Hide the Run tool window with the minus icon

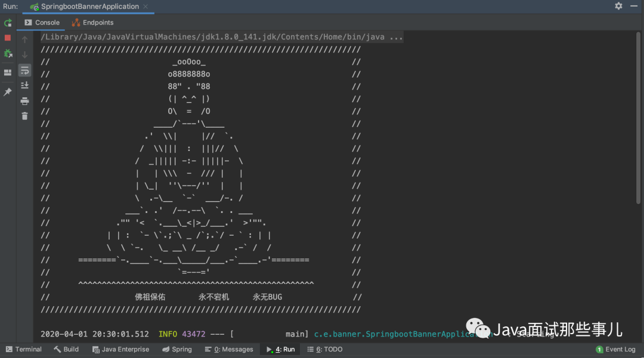(634, 6)
